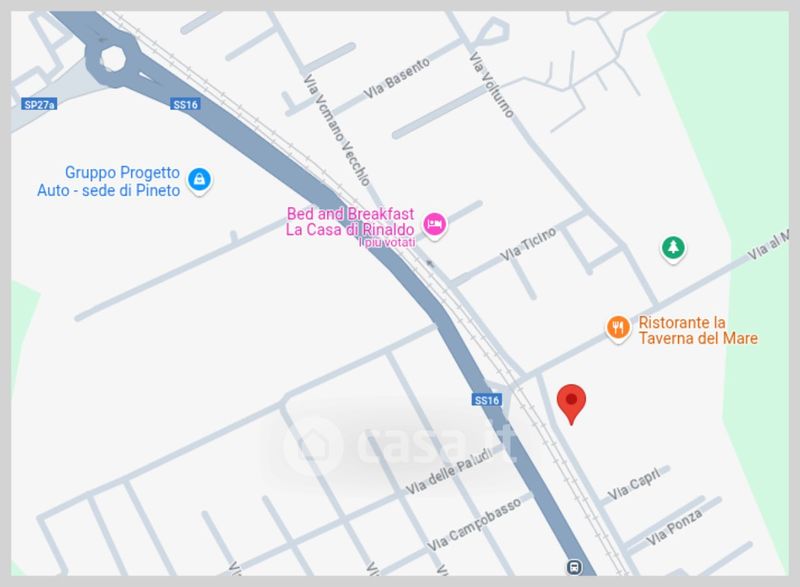Select the bus stop icon on SS16
Screen dimensions: 800x587
click(x=574, y=567)
